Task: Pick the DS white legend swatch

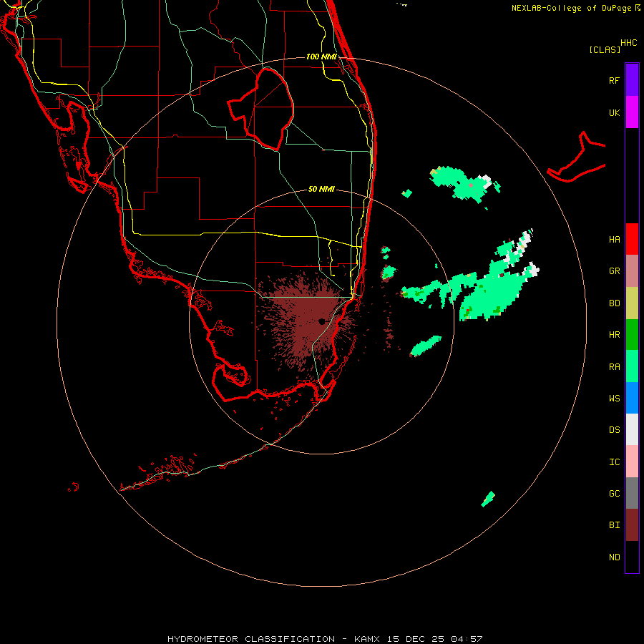Action: coord(632,429)
